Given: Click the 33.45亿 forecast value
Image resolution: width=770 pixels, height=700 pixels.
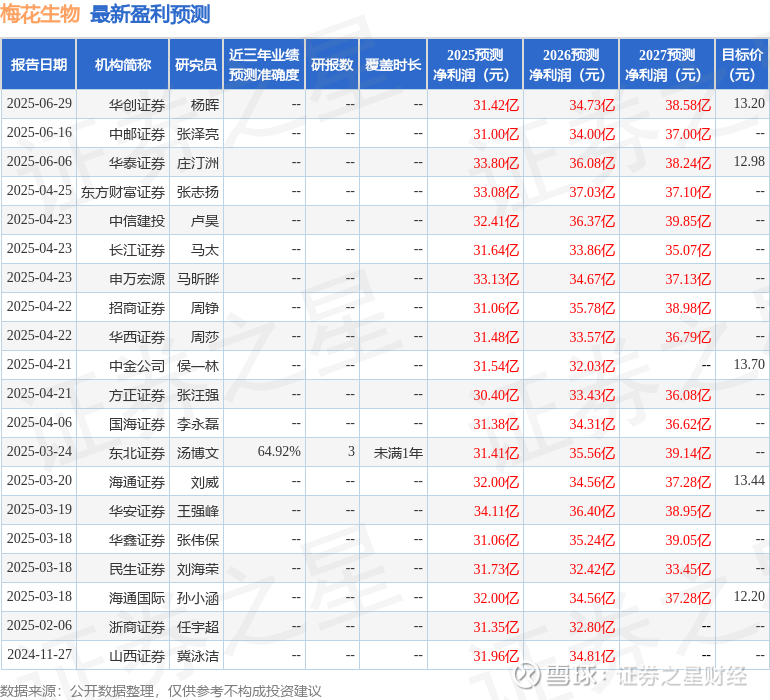Looking at the screenshot, I should pyautogui.click(x=688, y=569).
